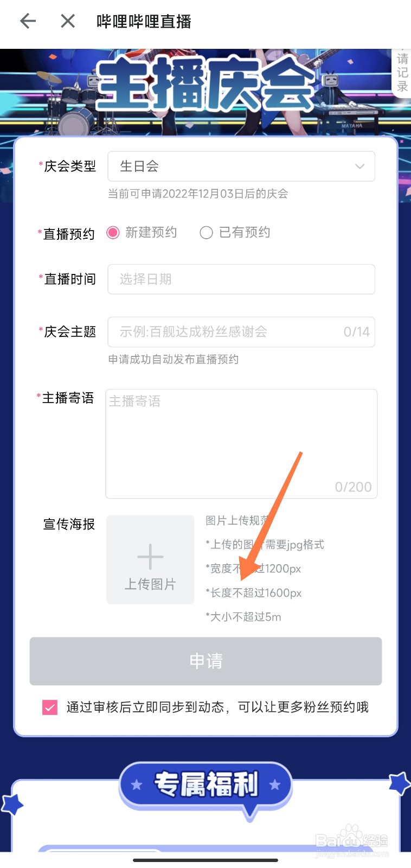
Task: Tap the back arrow icon
Action: 28,21
